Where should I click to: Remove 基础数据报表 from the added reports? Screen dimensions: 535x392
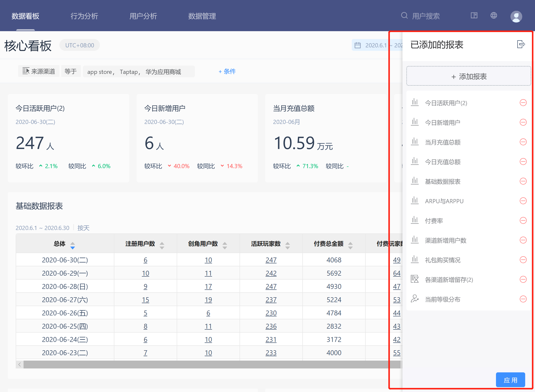(x=523, y=181)
